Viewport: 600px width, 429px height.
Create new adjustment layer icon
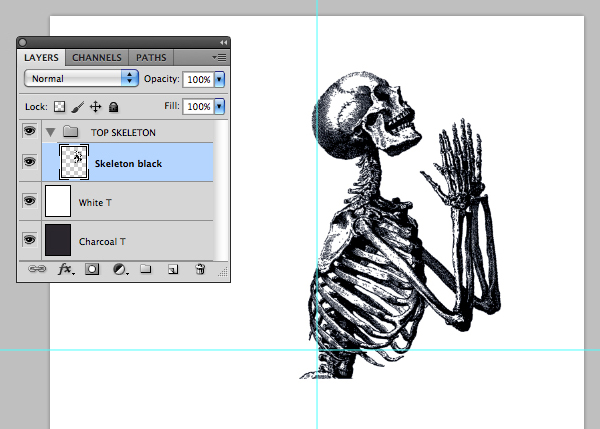[120, 269]
